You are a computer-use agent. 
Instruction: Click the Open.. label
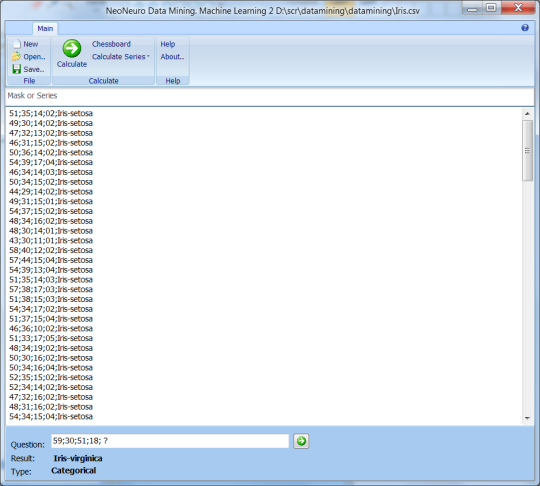coord(34,57)
